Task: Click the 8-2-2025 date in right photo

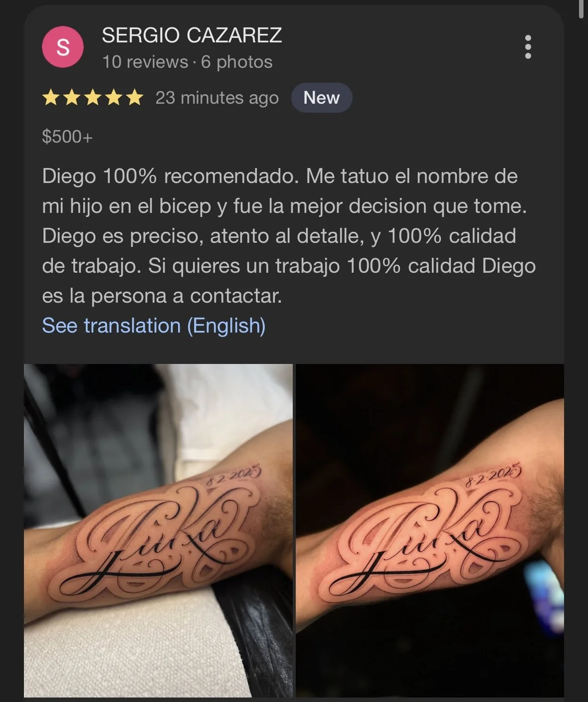Action: click(493, 475)
